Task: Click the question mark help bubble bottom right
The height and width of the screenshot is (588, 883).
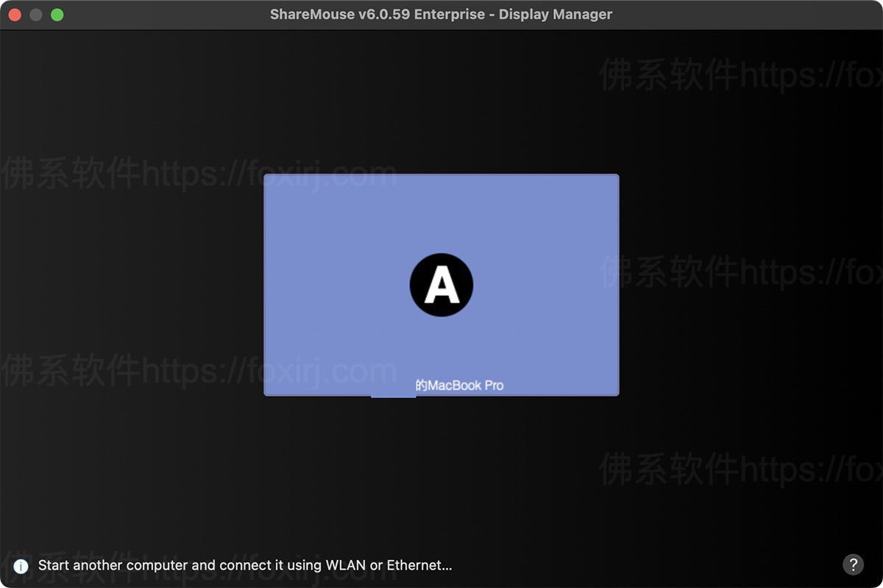Action: [x=854, y=564]
